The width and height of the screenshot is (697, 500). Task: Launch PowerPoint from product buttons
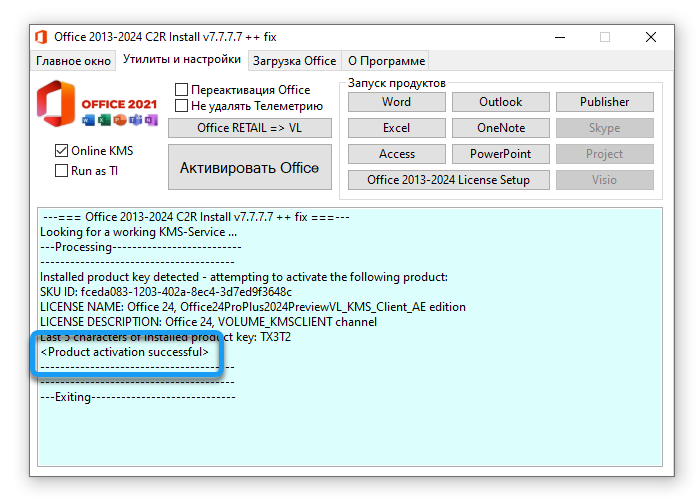[501, 154]
